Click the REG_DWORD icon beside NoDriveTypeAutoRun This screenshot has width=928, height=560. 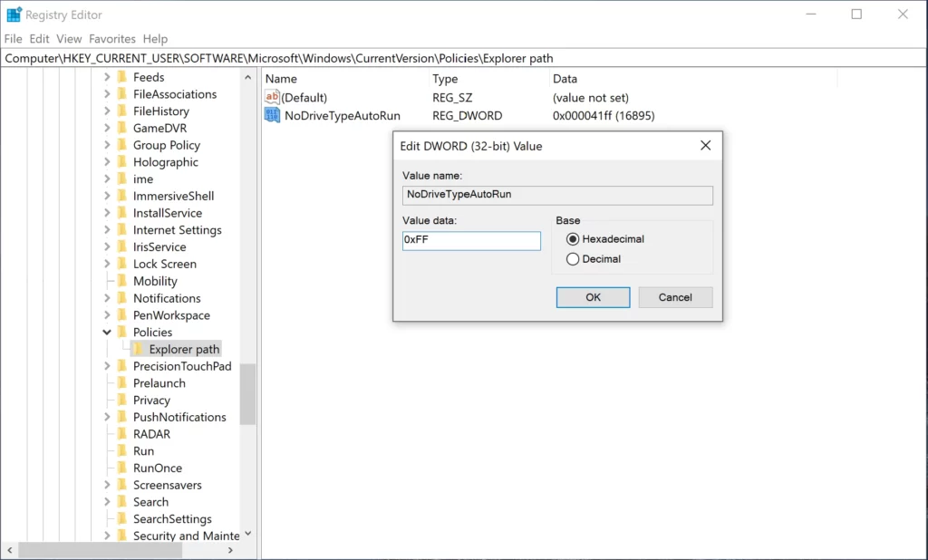(271, 115)
